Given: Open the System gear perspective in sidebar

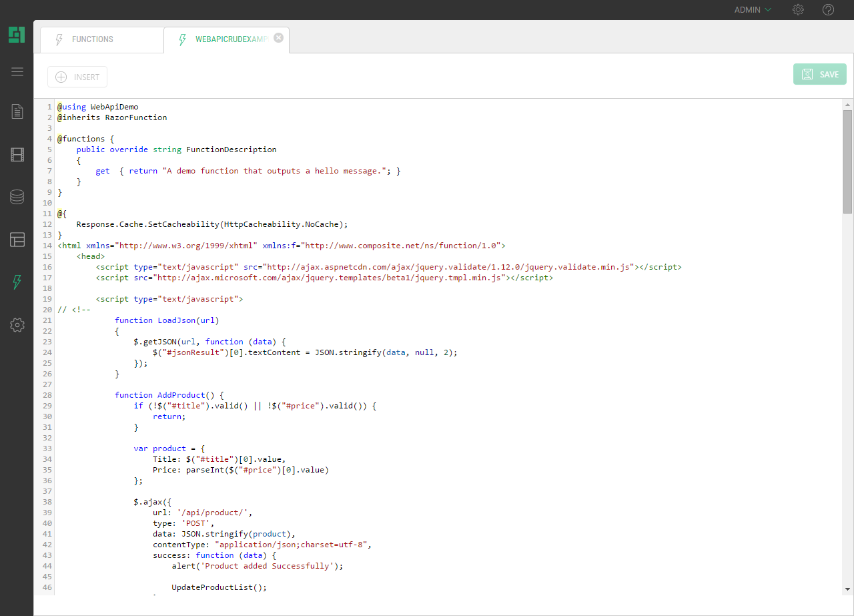Looking at the screenshot, I should [17, 325].
